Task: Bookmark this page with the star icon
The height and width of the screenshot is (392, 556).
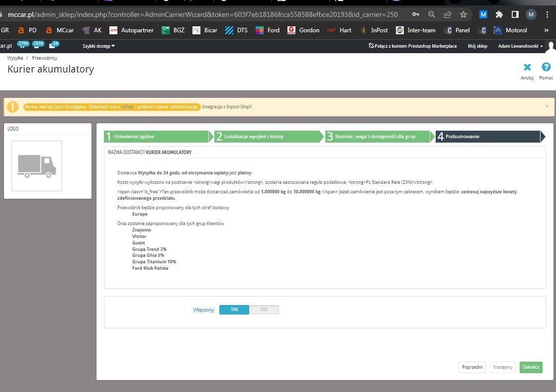Action: click(463, 14)
